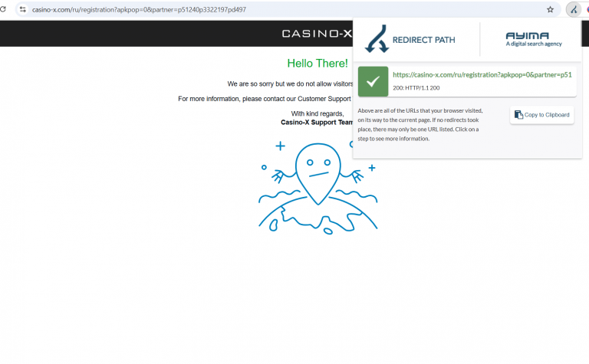
Task: Reload the page with the refresh icon
Action: click(x=2, y=9)
